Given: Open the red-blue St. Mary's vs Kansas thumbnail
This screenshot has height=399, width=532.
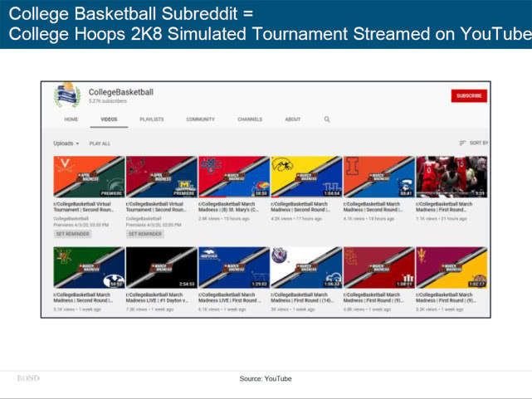Looking at the screenshot, I should tap(234, 177).
